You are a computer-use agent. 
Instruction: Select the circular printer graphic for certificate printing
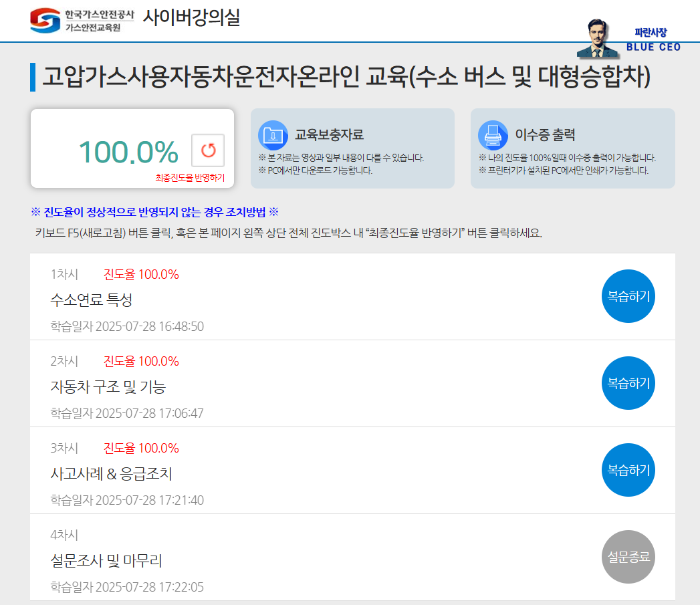click(x=493, y=134)
